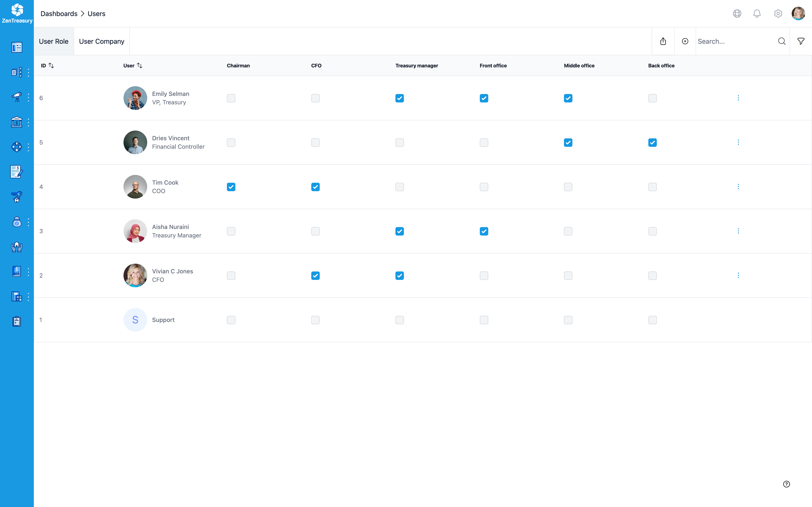Click inside the Search field

point(731,41)
